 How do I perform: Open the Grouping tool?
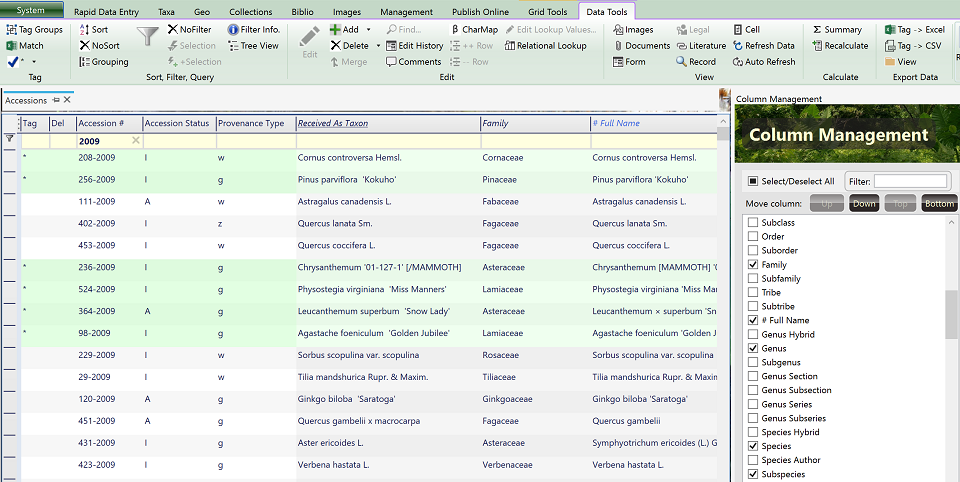103,61
